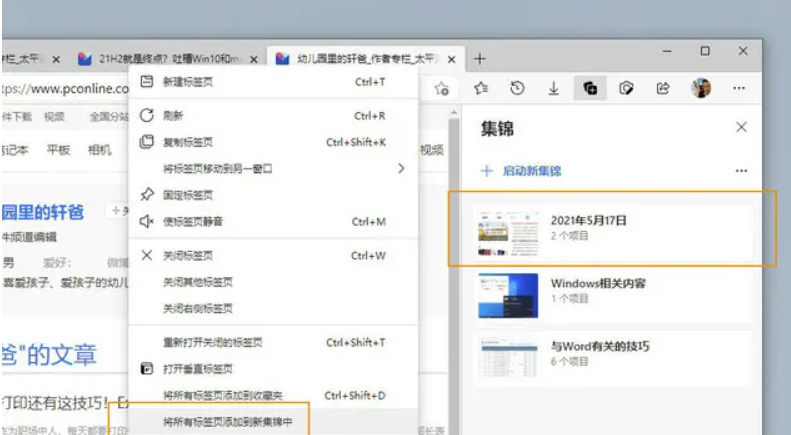This screenshot has width=791, height=435.
Task: Open the browser Settings and more menu
Action: point(739,88)
